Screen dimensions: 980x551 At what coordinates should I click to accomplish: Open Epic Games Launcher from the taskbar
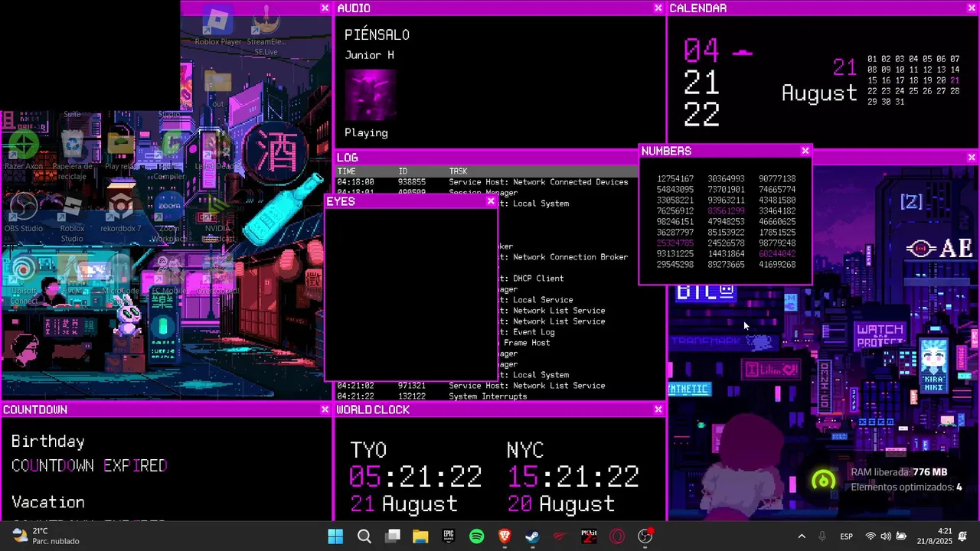click(449, 536)
